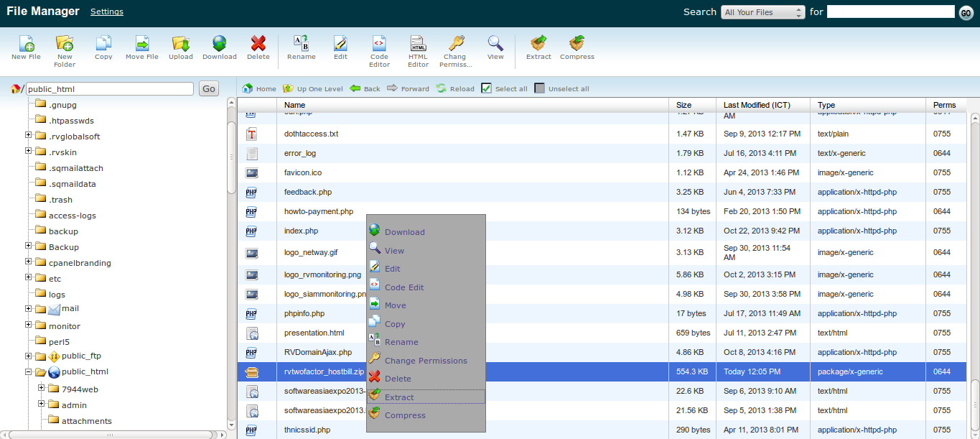Select the thnicssid.php file
Image resolution: width=980 pixels, height=439 pixels.
[307, 430]
